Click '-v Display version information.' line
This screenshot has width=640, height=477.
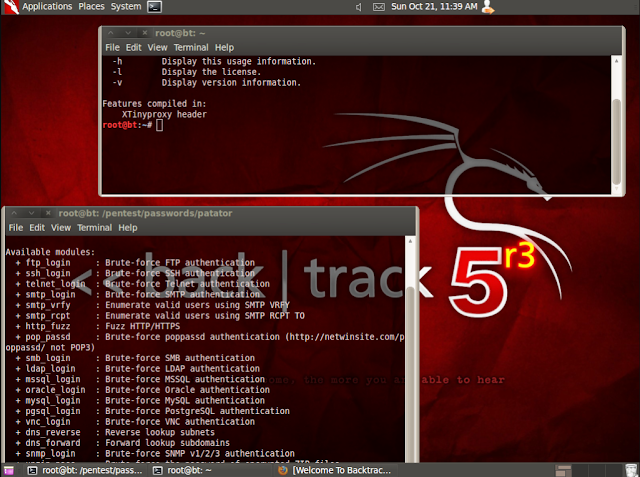click(207, 83)
